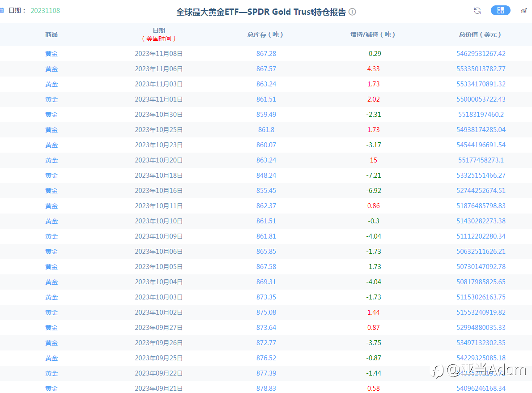Select inventory value 861.8
Image resolution: width=532 pixels, height=393 pixels.
[x=266, y=130]
